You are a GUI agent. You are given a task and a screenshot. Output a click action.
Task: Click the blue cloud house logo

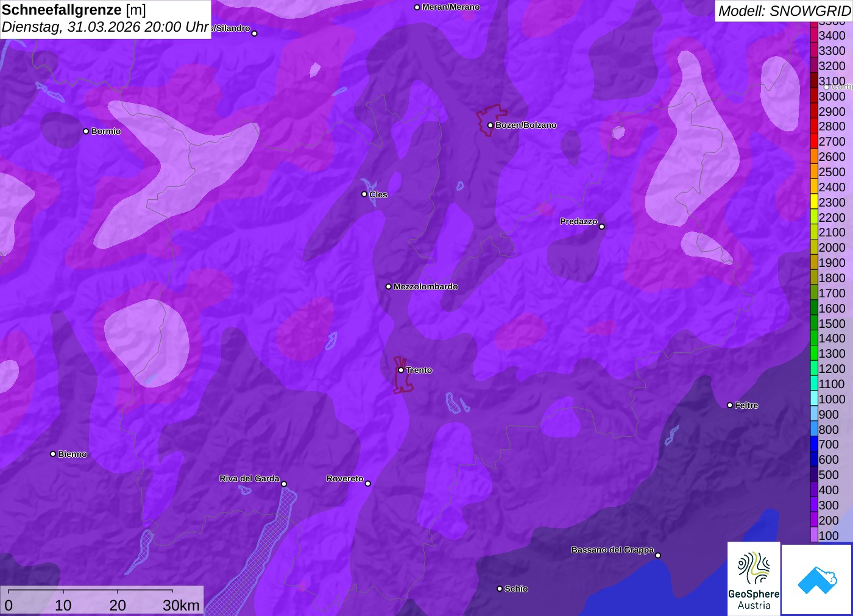pyautogui.click(x=817, y=579)
